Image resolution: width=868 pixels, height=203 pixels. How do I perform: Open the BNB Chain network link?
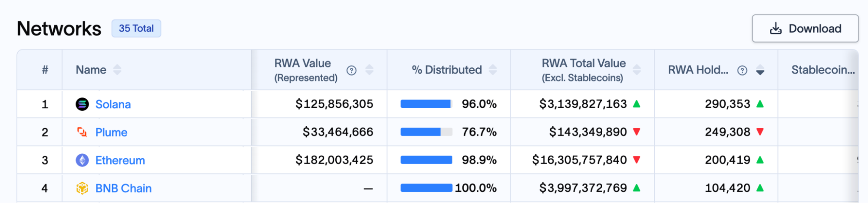click(124, 188)
